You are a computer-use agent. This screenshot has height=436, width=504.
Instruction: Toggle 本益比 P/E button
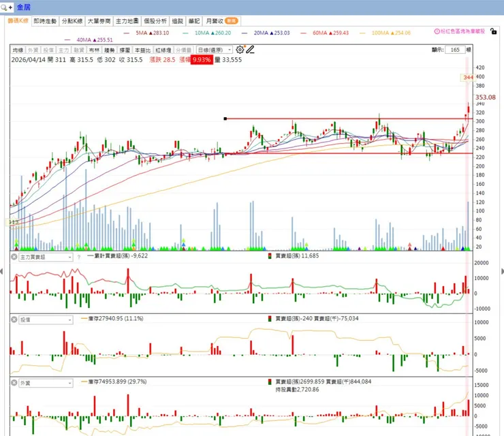[x=142, y=50]
